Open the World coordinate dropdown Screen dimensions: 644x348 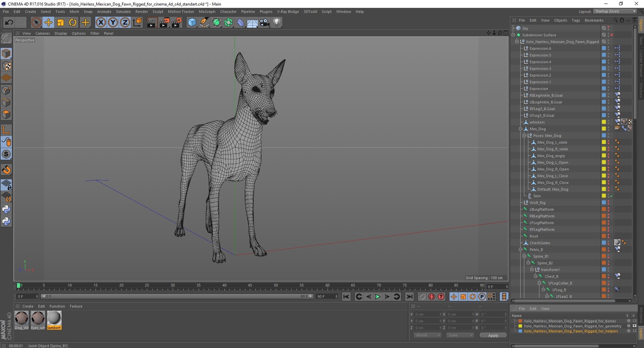(x=427, y=335)
